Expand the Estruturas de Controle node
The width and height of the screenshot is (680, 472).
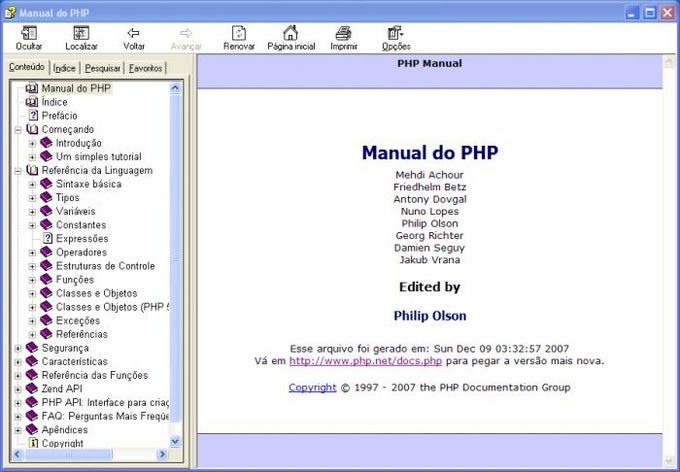tap(32, 266)
